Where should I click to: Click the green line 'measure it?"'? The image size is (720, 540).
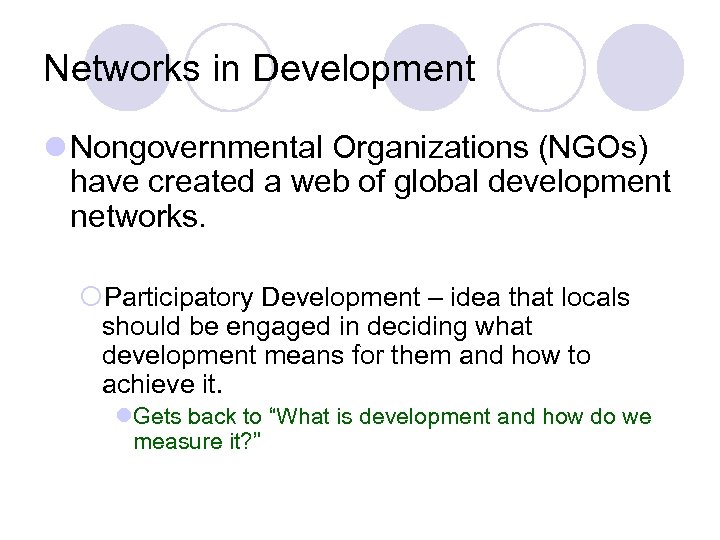point(197,441)
